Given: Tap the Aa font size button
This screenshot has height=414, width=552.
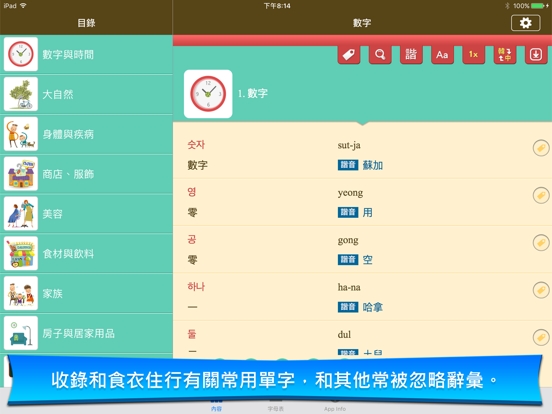Looking at the screenshot, I should (442, 55).
